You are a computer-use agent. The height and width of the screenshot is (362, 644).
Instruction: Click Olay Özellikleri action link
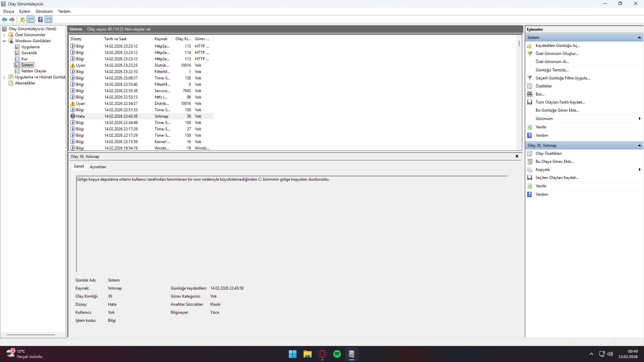click(x=548, y=154)
